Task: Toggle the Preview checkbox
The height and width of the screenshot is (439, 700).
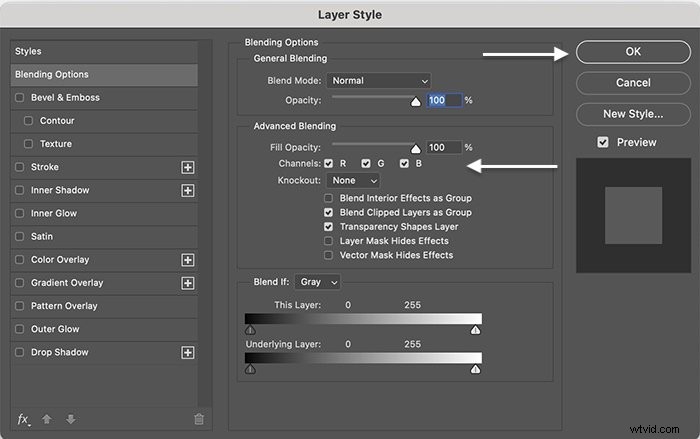Action: point(603,142)
